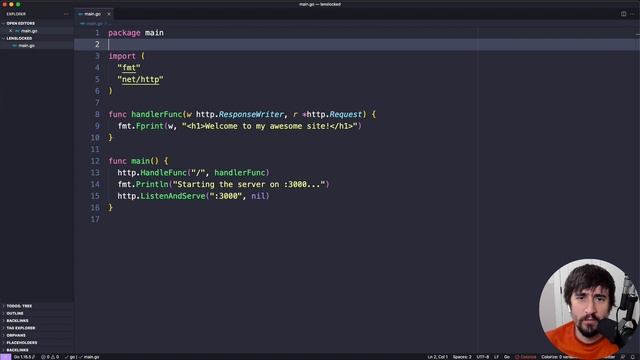Image resolution: width=640 pixels, height=360 pixels.
Task: Click the Explorer panel title
Action: pos(16,14)
